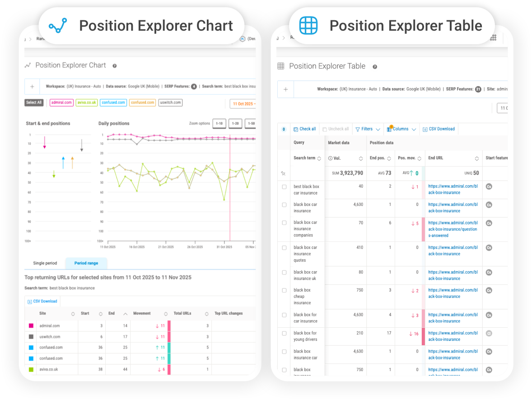Click the filter funnel icon near Filters
The width and height of the screenshot is (532, 400).
[x=357, y=129]
